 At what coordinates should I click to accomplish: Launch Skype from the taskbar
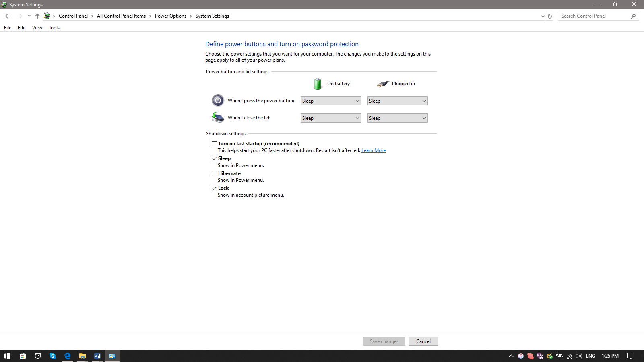pos(53,356)
